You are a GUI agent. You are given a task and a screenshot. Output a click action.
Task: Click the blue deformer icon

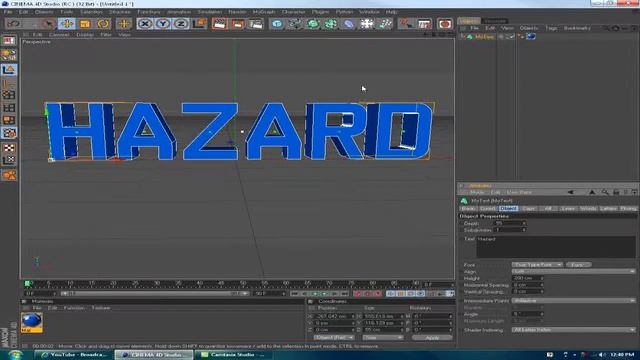coord(349,24)
